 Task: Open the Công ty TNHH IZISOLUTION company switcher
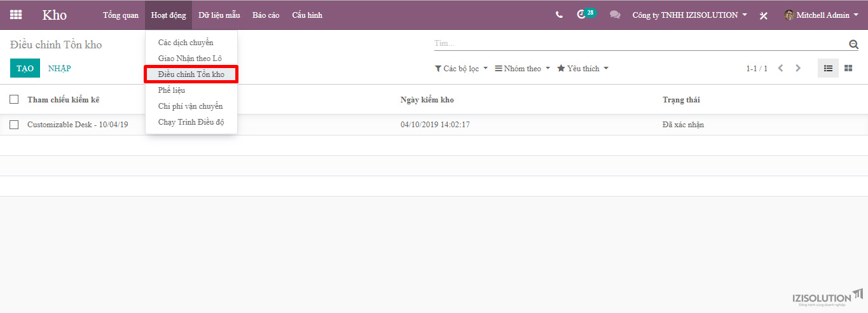pyautogui.click(x=690, y=15)
